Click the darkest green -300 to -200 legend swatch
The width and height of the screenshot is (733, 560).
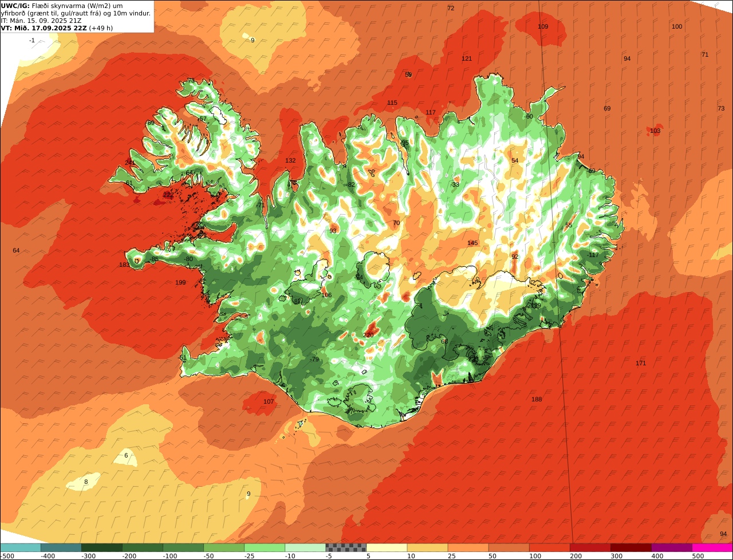click(101, 547)
